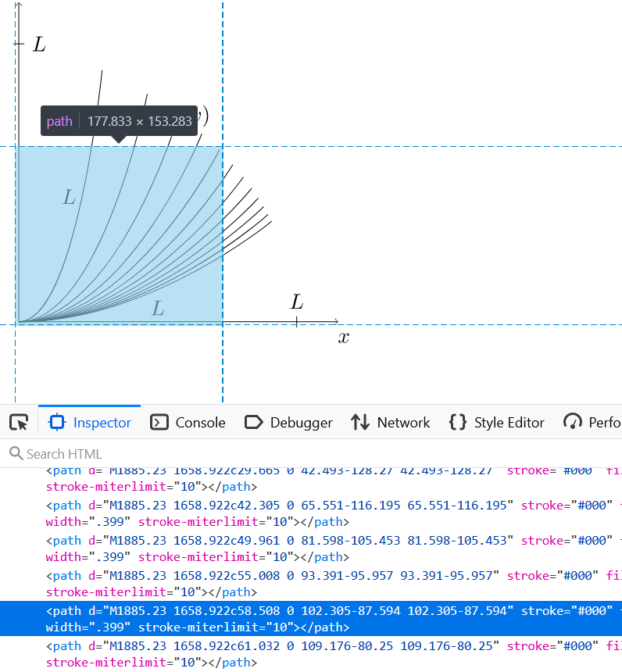Select highlighted path node c58.508 0 102.305

pos(311,619)
